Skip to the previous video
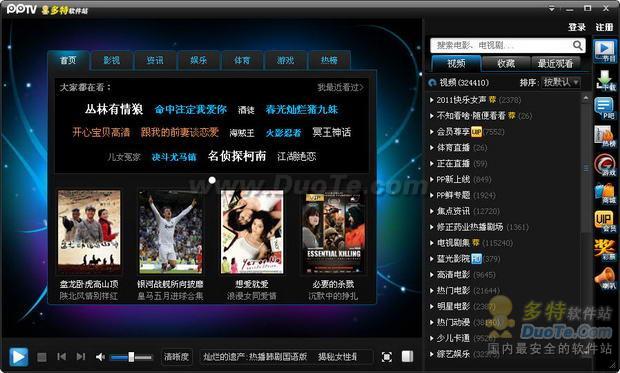This screenshot has height=373, width=620. (x=61, y=357)
